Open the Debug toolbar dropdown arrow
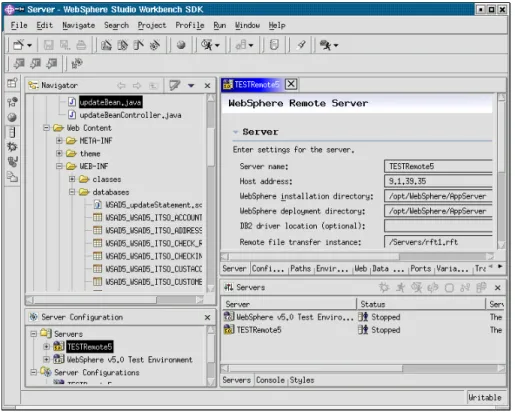This screenshot has height=412, width=515. point(217,45)
